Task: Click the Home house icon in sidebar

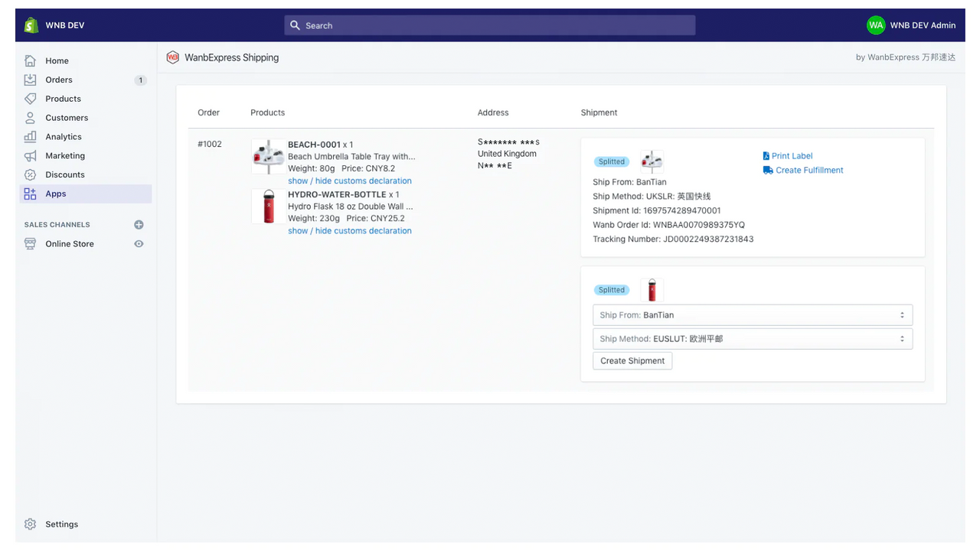Action: pos(30,60)
